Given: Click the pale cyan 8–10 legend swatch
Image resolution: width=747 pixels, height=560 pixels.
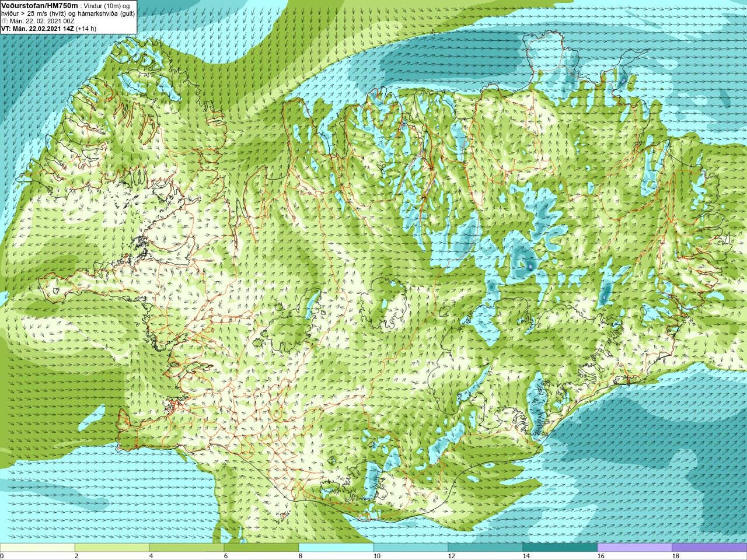Looking at the screenshot, I should (336, 548).
